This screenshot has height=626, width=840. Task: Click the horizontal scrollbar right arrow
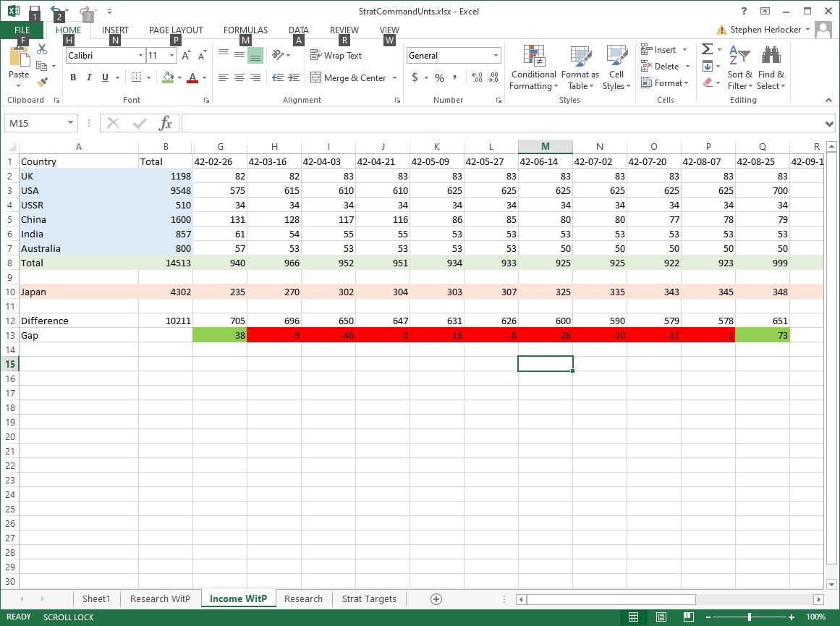(818, 599)
